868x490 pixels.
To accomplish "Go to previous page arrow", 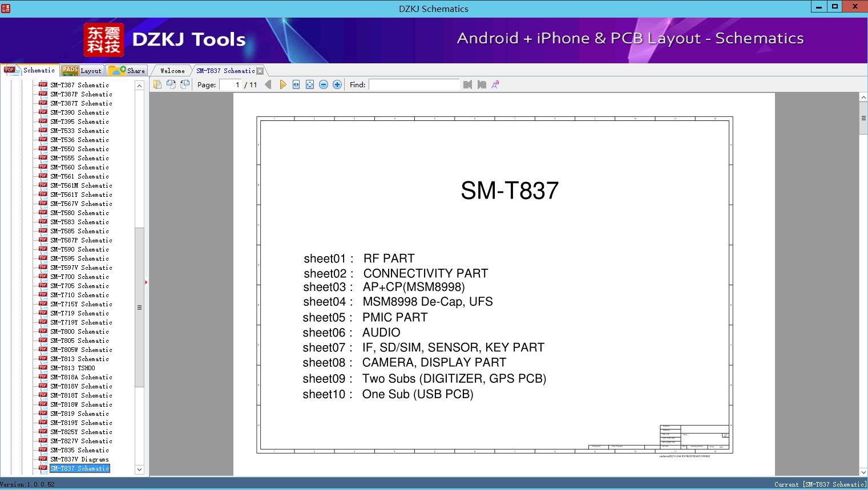I will point(268,84).
